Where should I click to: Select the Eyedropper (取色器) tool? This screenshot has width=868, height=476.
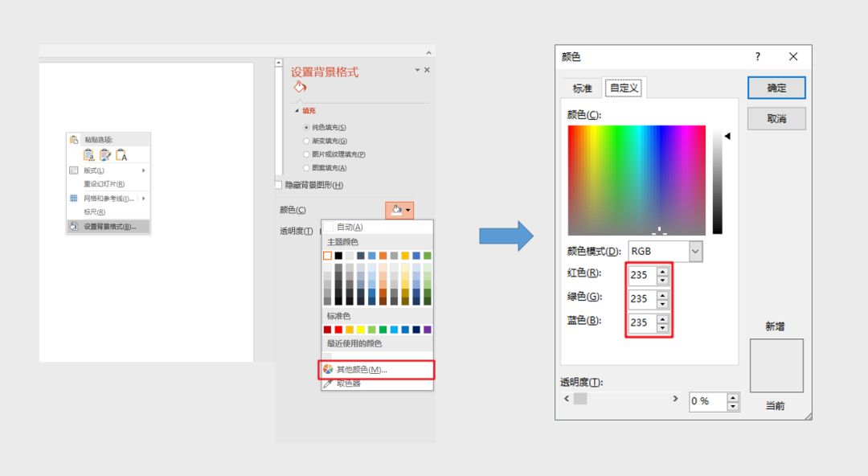click(350, 384)
